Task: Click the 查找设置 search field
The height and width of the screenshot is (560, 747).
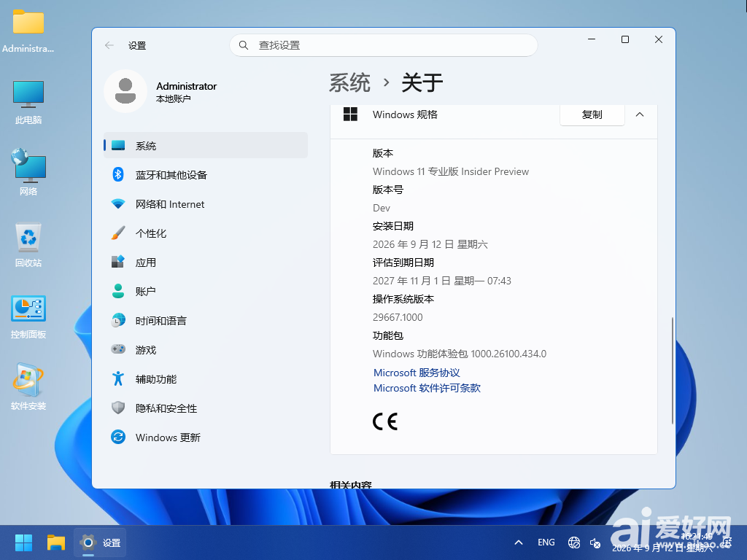Action: point(384,45)
